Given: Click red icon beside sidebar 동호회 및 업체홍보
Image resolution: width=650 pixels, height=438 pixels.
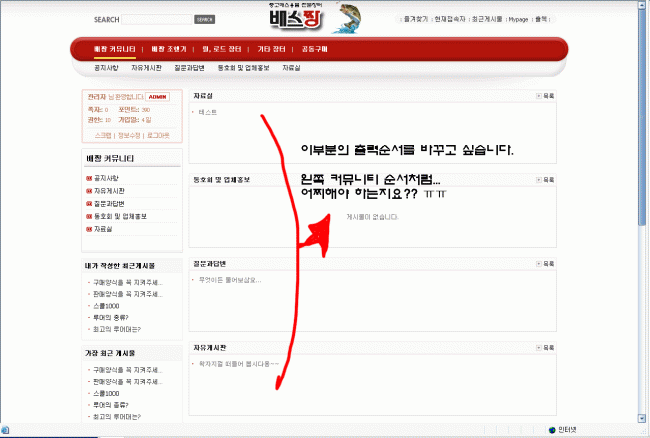Looking at the screenshot, I should 89,216.
